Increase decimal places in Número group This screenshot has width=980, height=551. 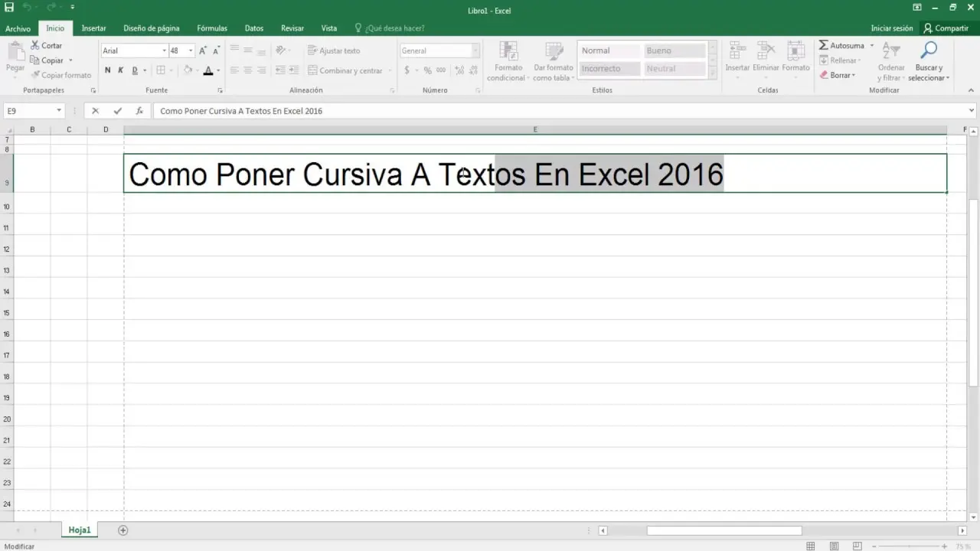click(459, 70)
